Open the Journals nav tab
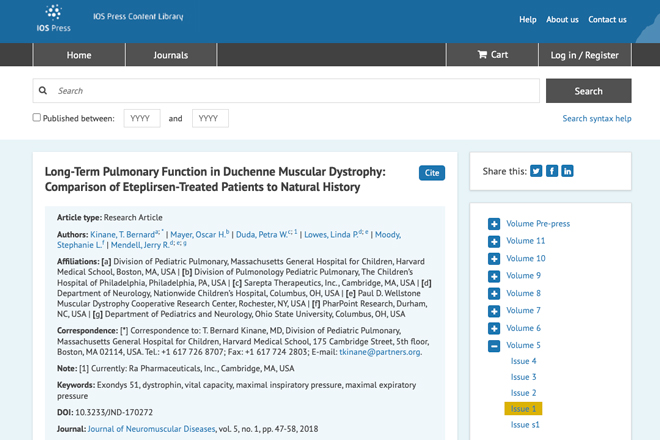The image size is (660, 440). (x=170, y=55)
